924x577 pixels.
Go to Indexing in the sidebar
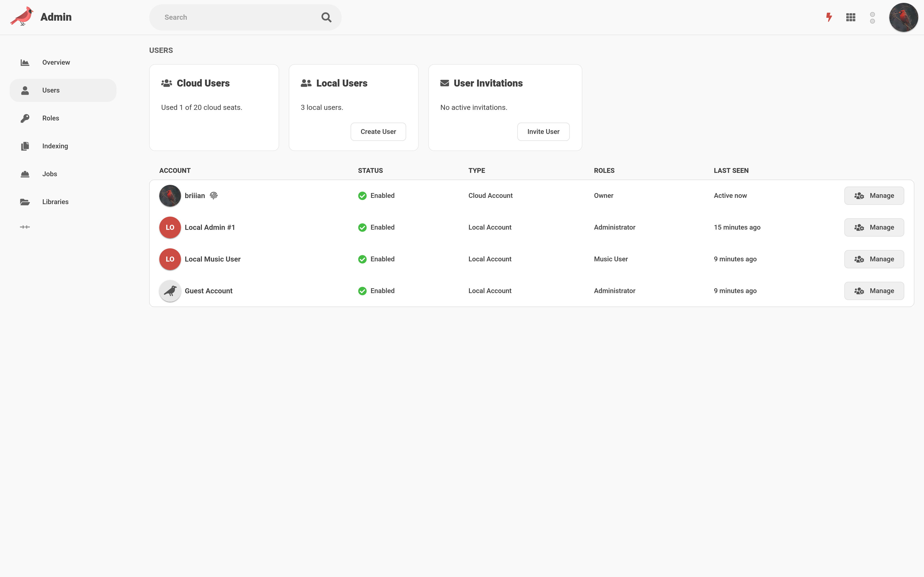55,146
